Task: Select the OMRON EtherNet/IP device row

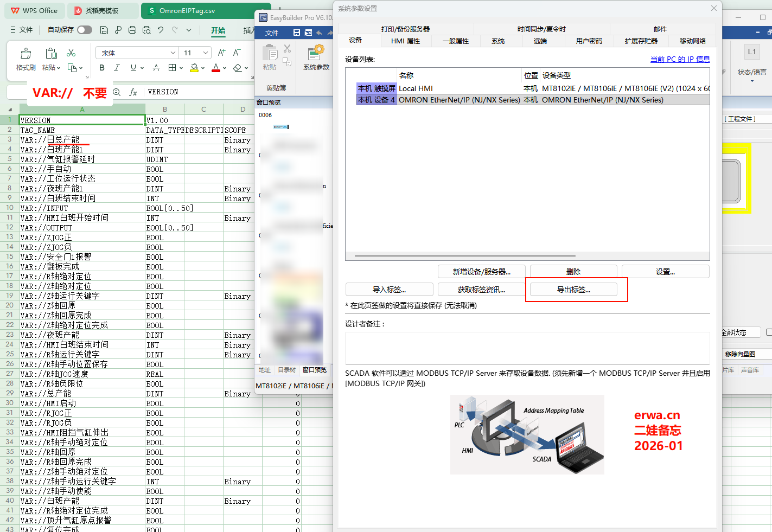Action: pyautogui.click(x=533, y=100)
